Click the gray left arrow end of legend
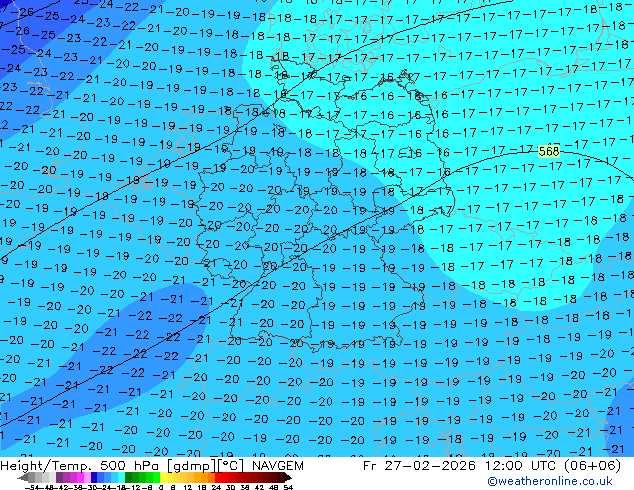Viewport: 634px width, 490px height. pyautogui.click(x=23, y=477)
